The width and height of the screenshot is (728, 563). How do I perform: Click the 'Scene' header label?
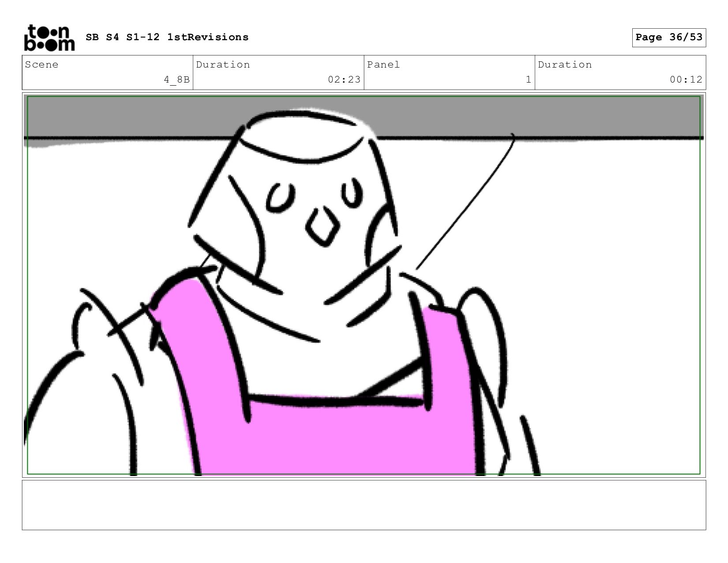(x=41, y=64)
